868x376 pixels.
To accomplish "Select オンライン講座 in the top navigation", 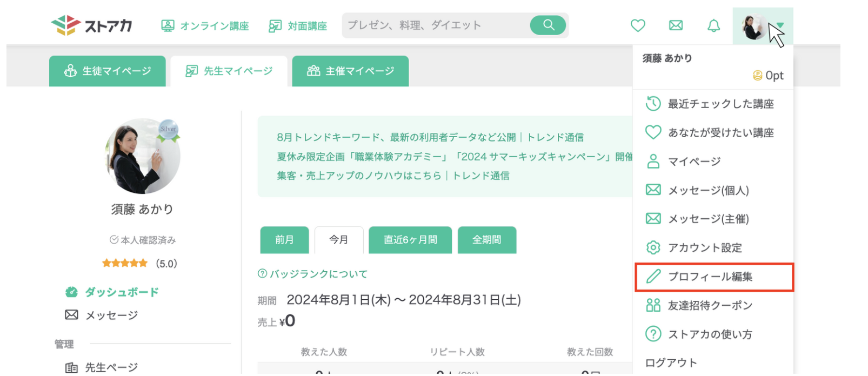I will point(205,25).
